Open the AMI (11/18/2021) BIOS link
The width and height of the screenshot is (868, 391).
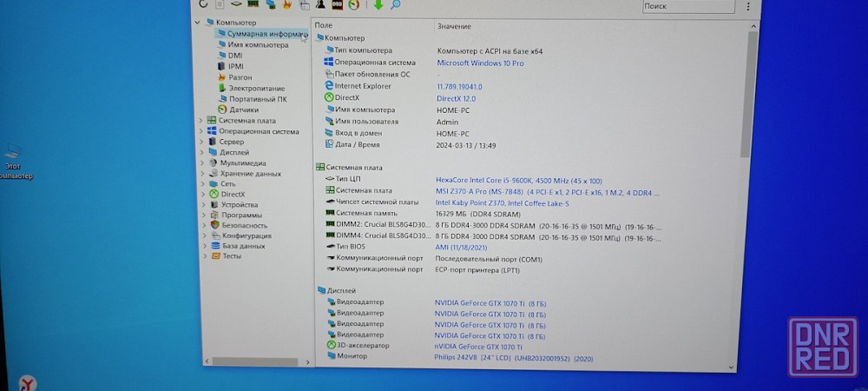pos(460,247)
